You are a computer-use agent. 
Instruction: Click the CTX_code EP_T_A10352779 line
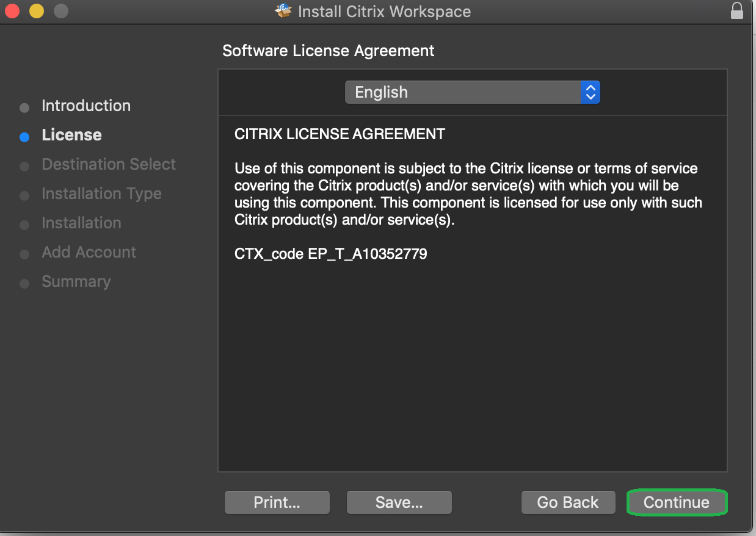[x=331, y=254]
